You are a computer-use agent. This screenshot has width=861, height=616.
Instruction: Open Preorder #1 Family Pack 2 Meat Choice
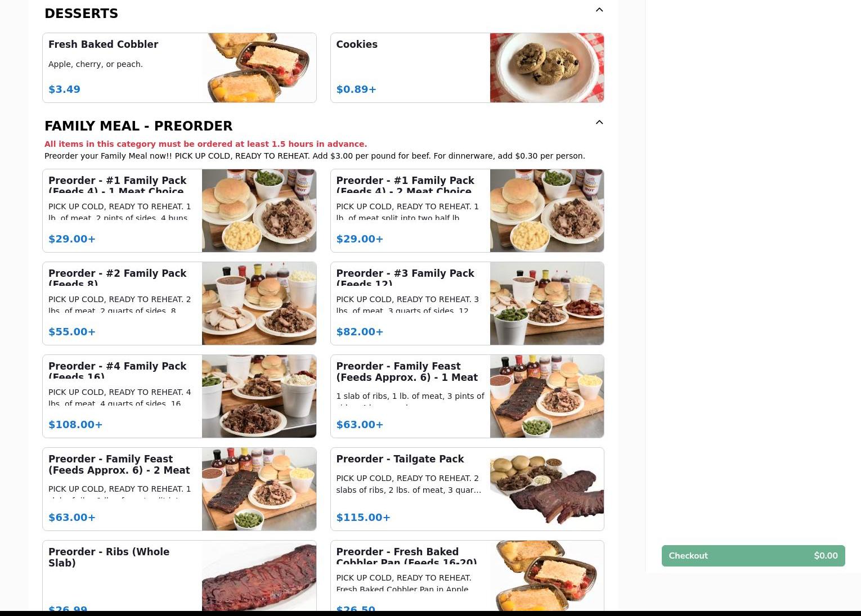467,210
